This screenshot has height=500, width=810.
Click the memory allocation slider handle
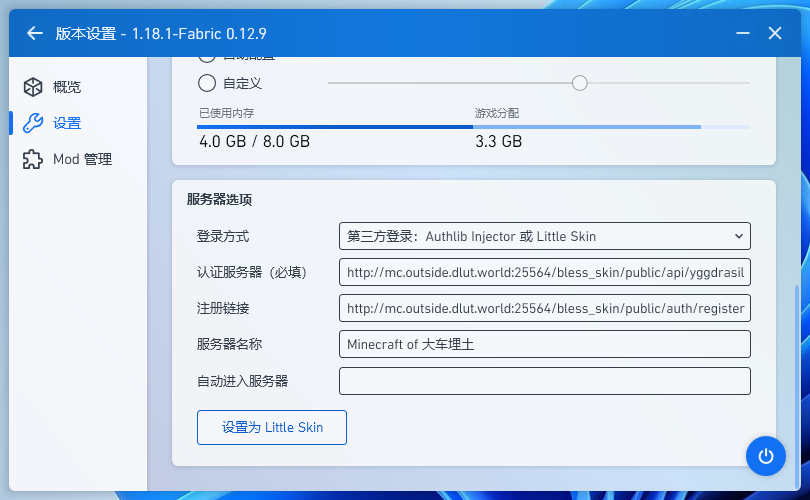click(x=579, y=83)
